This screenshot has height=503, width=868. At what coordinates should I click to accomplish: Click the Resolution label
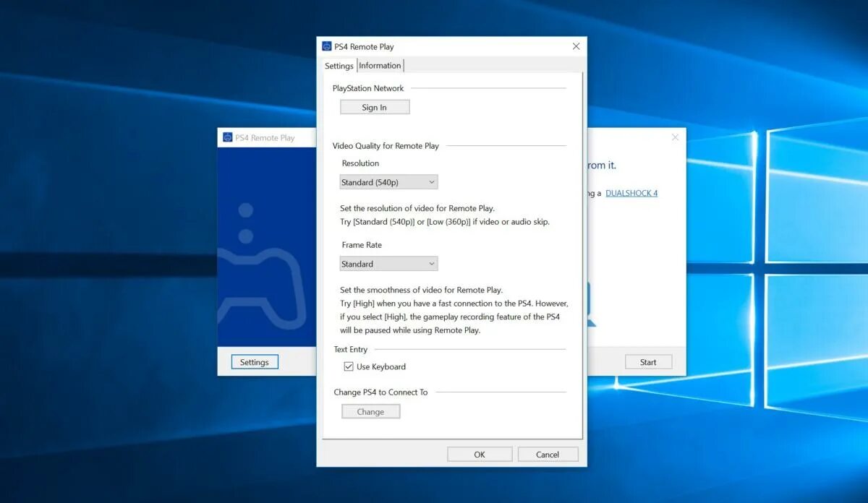coord(360,163)
